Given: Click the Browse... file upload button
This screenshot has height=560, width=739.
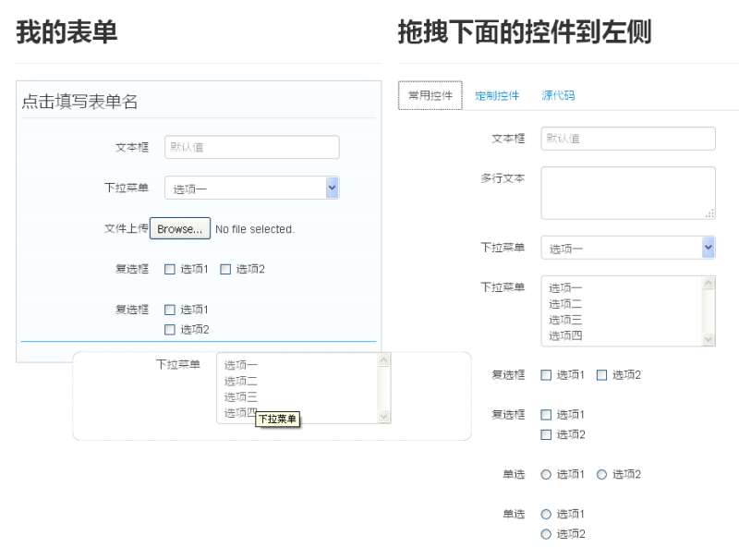Looking at the screenshot, I should (x=180, y=229).
